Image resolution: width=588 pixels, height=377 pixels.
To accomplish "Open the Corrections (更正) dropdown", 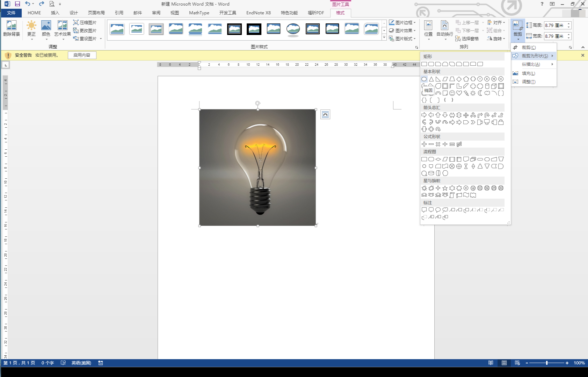I will pyautogui.click(x=31, y=30).
